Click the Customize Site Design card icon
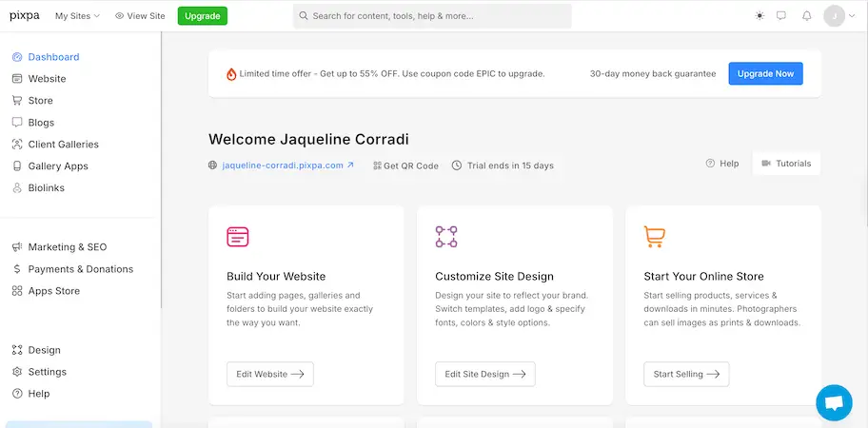Screen dimensions: 868x428 pyautogui.click(x=446, y=237)
